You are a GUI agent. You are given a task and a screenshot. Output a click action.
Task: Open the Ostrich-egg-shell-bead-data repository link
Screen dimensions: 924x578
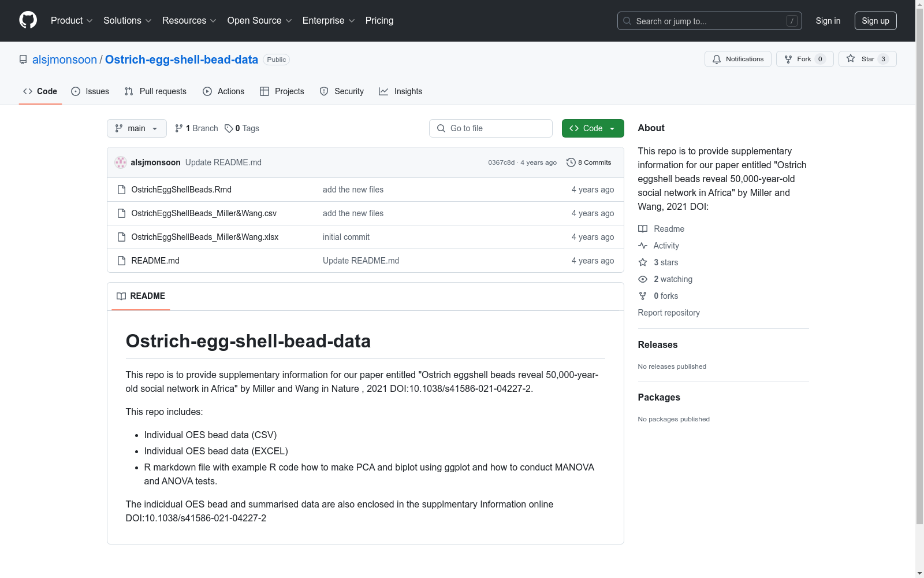181,60
